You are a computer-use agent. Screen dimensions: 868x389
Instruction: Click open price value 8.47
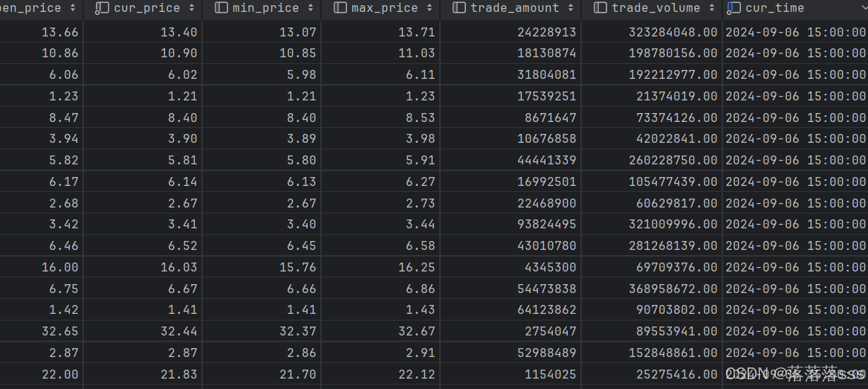(x=64, y=118)
